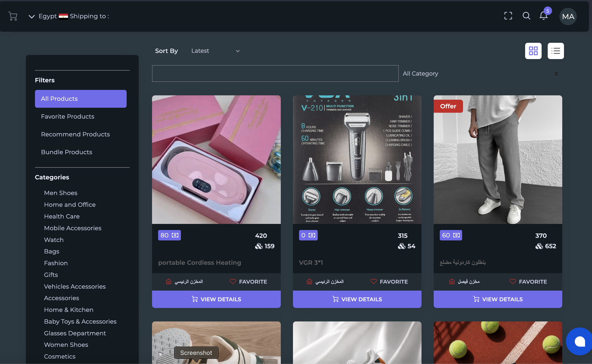Open the Men Shoes category

[61, 193]
